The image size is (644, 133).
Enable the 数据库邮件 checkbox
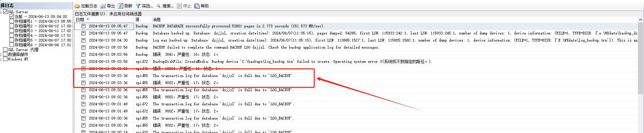coord(5,54)
